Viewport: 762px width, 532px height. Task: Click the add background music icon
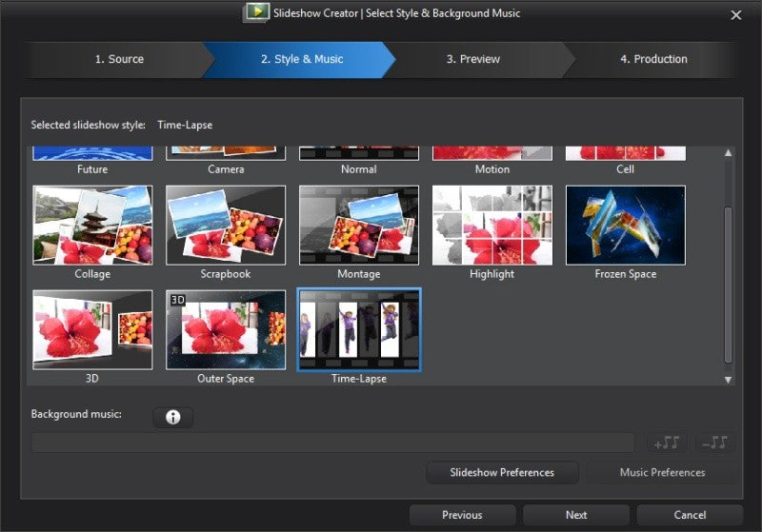pyautogui.click(x=667, y=443)
